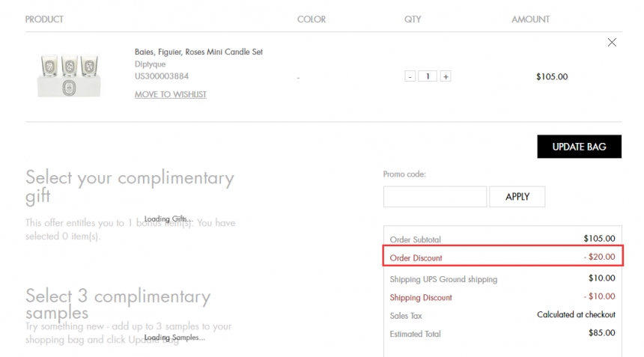Open Baies, Figuier, Roses Mini Candle Set link
The image size is (644, 357).
click(198, 52)
